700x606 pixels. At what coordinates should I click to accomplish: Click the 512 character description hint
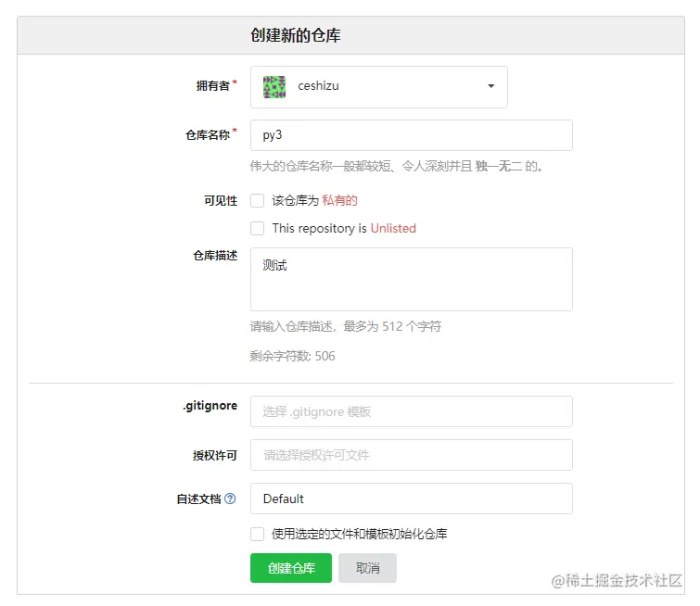[x=346, y=326]
